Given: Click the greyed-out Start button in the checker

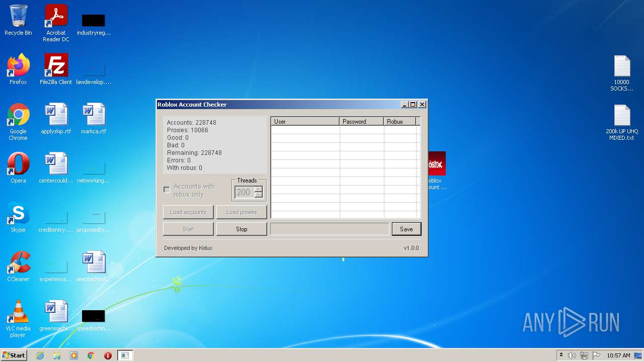Looking at the screenshot, I should (188, 229).
